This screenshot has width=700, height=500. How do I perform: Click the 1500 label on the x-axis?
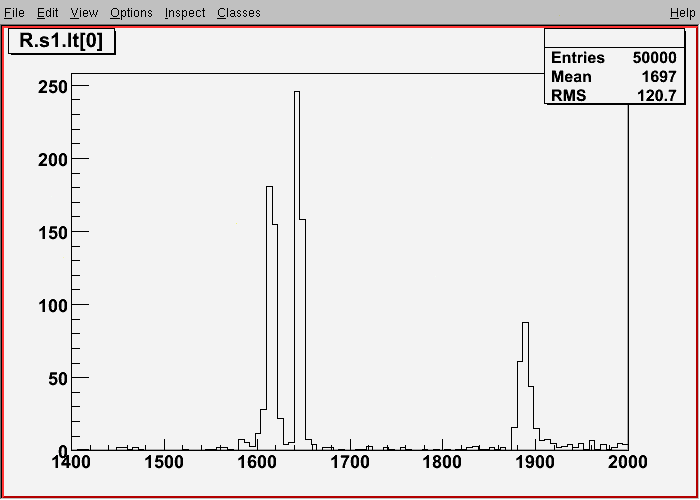pyautogui.click(x=164, y=462)
